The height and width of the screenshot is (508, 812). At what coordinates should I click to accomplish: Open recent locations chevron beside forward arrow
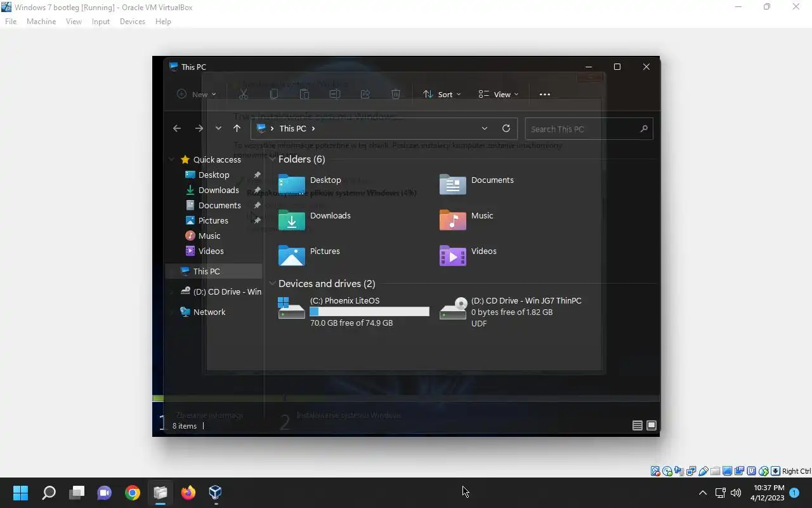click(x=218, y=128)
